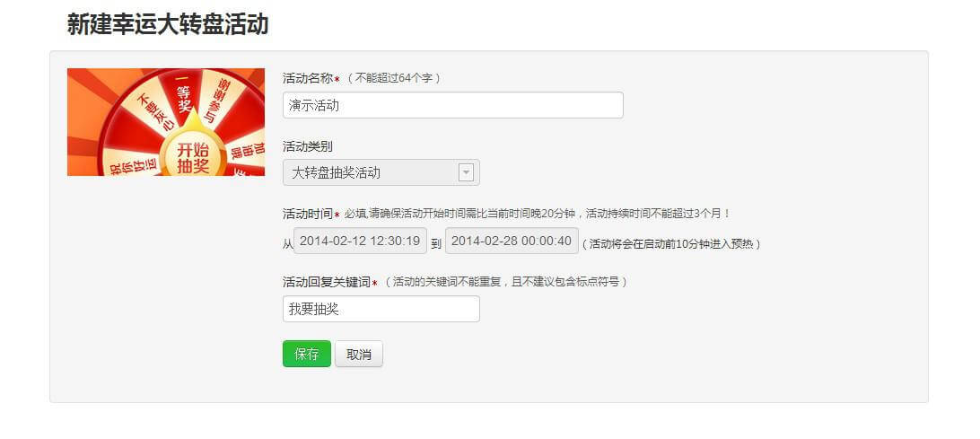The image size is (980, 439).
Task: Click the dropdown arrow icon beside 大转盘抽奖活动
Action: (x=466, y=172)
